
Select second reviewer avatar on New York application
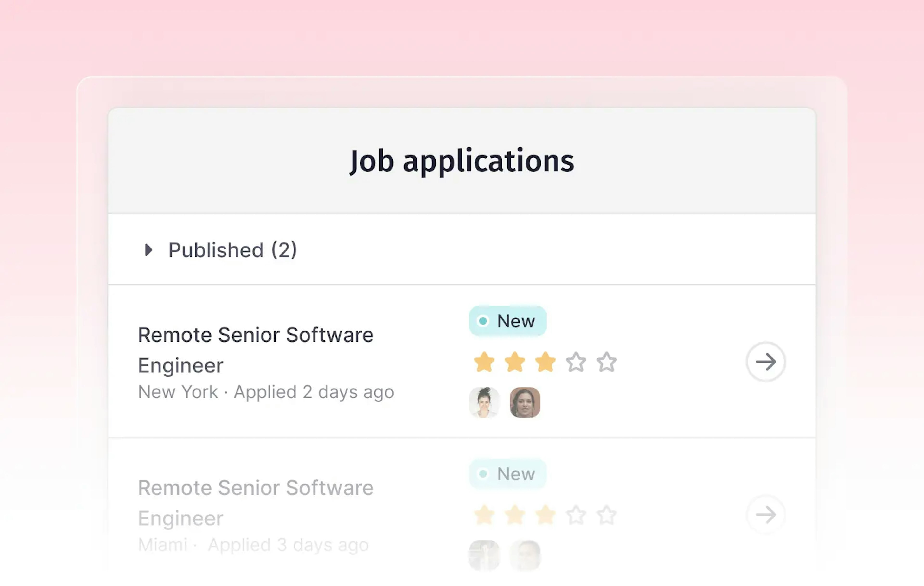coord(525,402)
